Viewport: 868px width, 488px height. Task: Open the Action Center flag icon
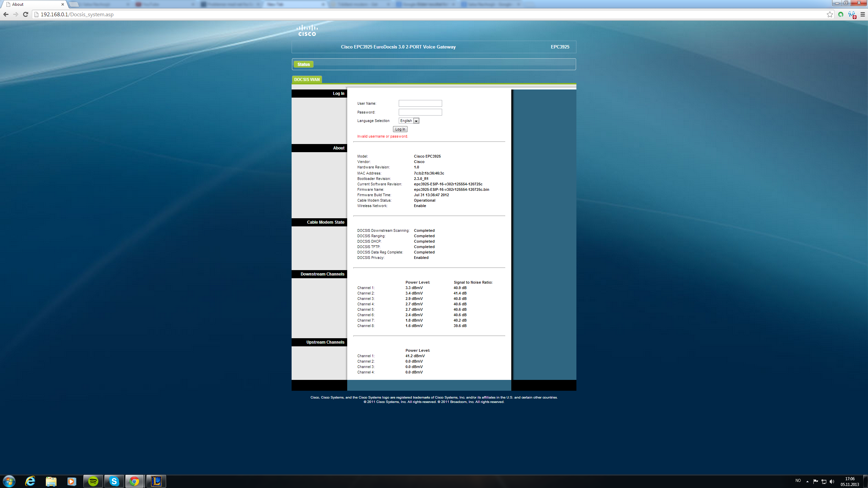click(x=815, y=481)
